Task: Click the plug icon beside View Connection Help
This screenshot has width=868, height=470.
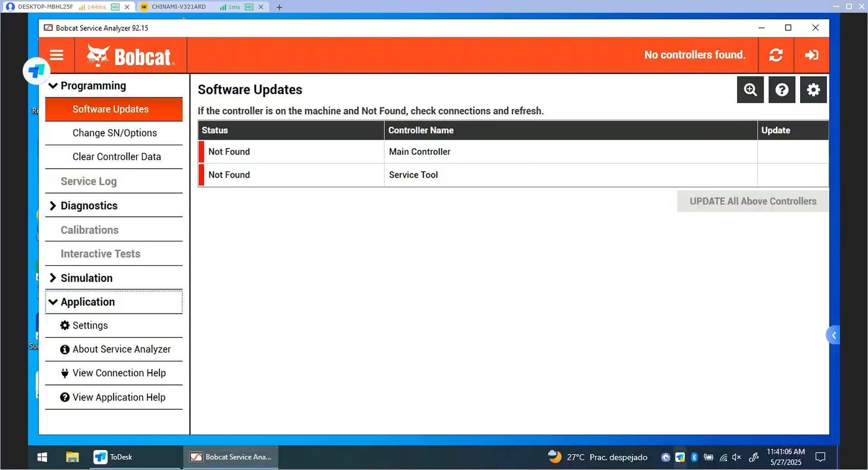Action: (65, 373)
